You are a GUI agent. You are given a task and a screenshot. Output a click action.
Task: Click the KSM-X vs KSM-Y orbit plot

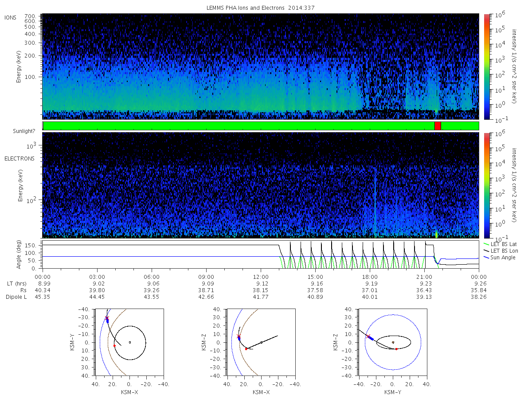click(x=129, y=342)
